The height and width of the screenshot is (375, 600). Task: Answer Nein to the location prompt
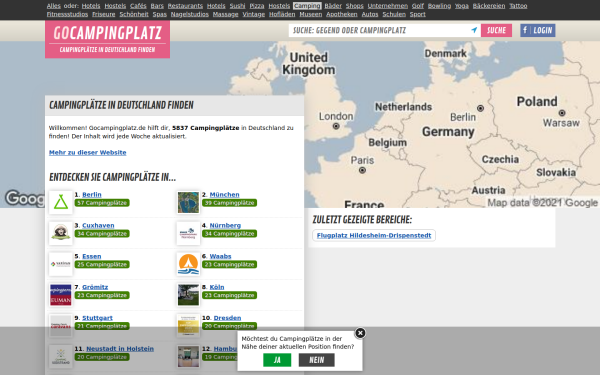316,360
